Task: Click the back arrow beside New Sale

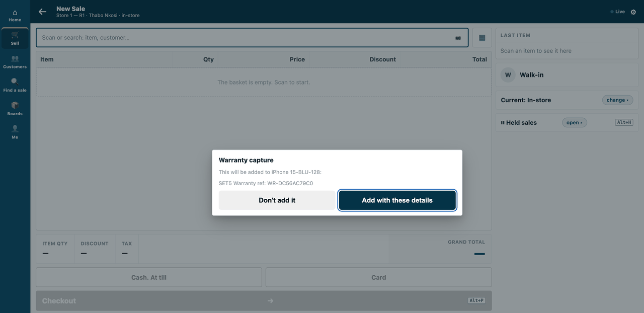Action: tap(42, 12)
